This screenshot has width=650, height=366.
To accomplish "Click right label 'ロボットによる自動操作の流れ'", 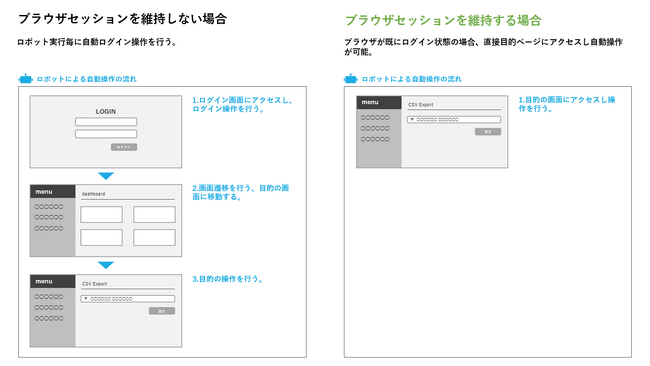I will pyautogui.click(x=411, y=79).
